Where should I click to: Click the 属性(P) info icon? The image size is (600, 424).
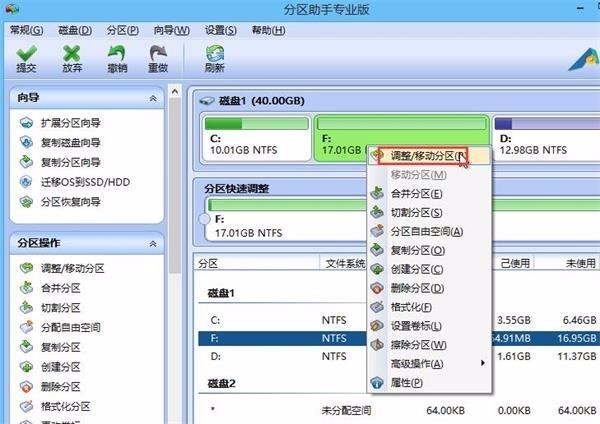pyautogui.click(x=377, y=383)
